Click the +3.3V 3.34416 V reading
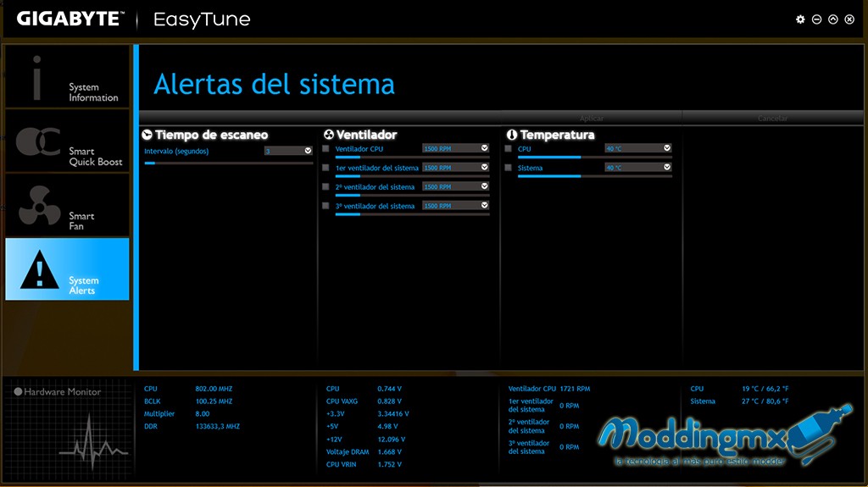The height and width of the screenshot is (487, 868). click(368, 413)
